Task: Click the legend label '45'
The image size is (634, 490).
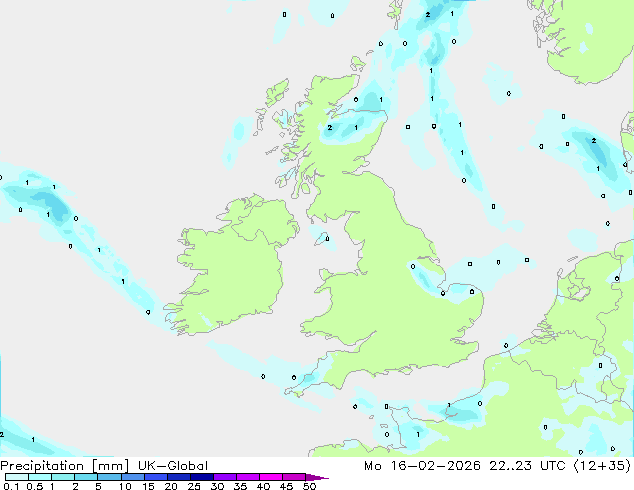Action: point(286,486)
